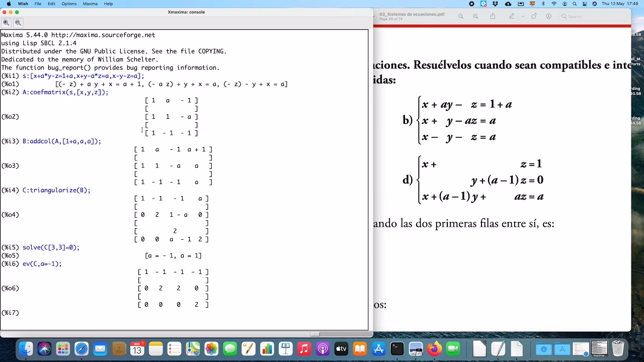Open the Maxima menu in menu bar
Image resolution: width=644 pixels, height=362 pixels.
coord(90,4)
